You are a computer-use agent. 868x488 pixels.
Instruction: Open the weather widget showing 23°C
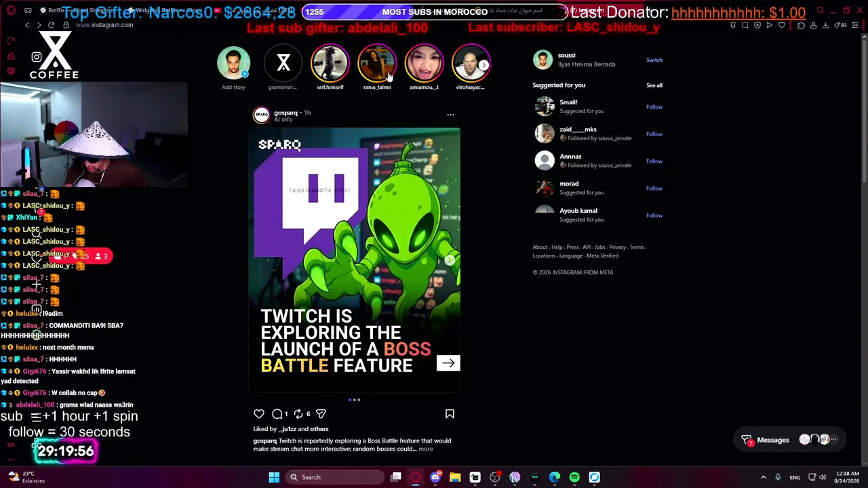click(26, 477)
